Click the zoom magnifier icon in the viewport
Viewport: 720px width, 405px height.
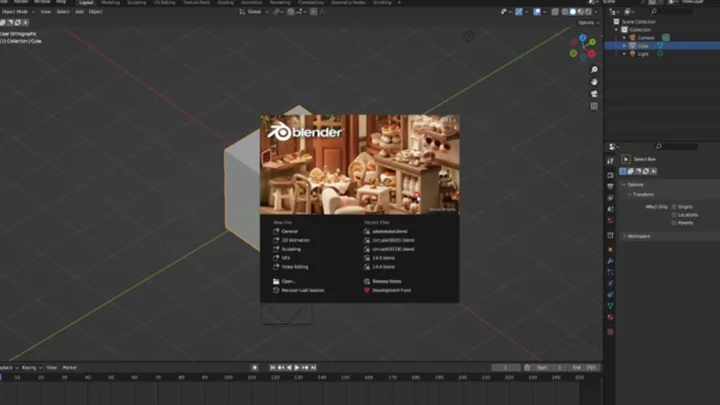tap(594, 69)
